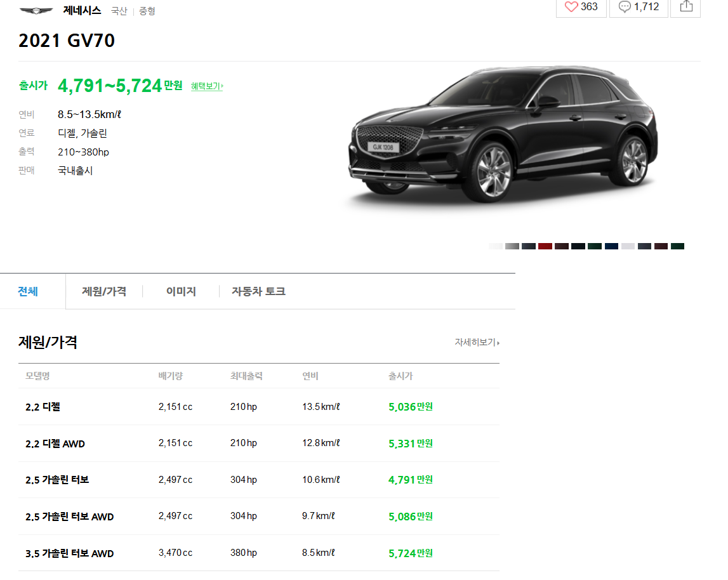Click the 5,331만원 price
728x580 pixels.
tap(411, 444)
